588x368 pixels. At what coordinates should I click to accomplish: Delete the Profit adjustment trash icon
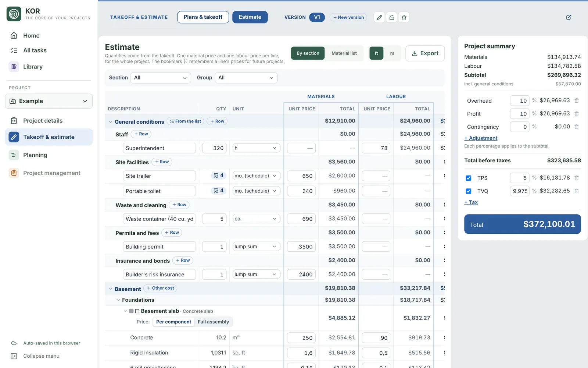coord(577,114)
